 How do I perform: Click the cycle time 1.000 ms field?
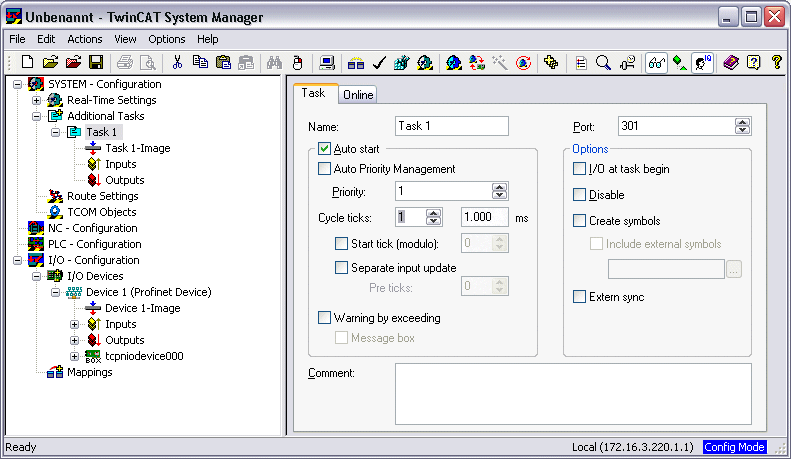(x=484, y=217)
